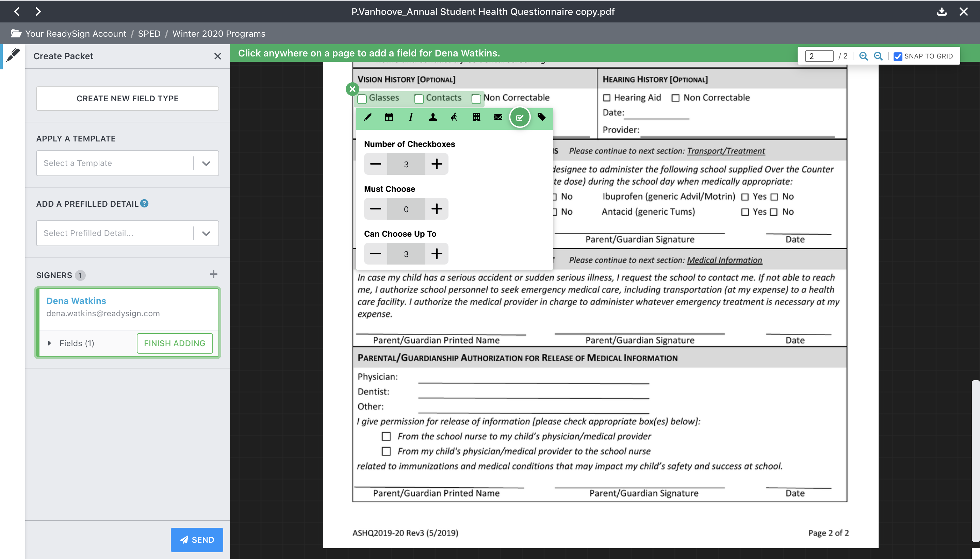Select the tag label field type
The image size is (980, 559).
click(x=541, y=117)
